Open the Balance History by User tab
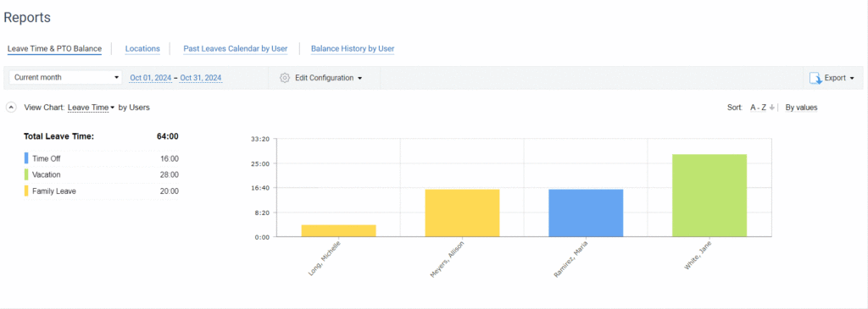868x309 pixels. (x=352, y=48)
